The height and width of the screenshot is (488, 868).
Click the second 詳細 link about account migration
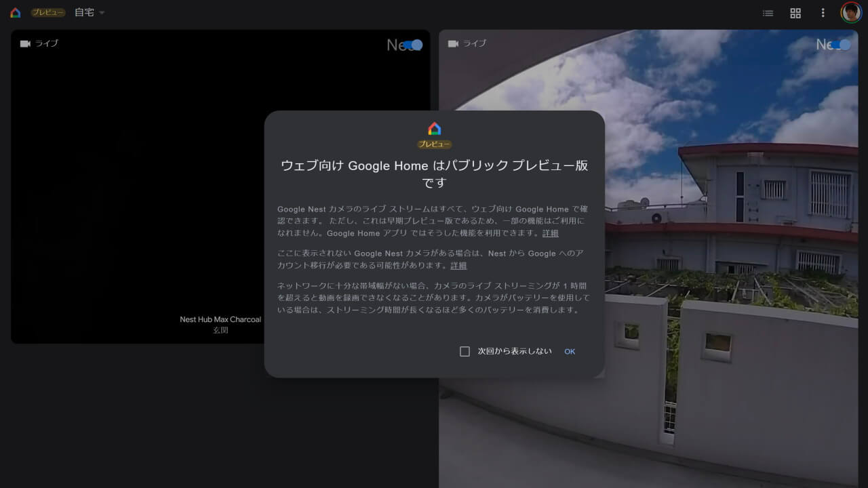click(x=458, y=266)
